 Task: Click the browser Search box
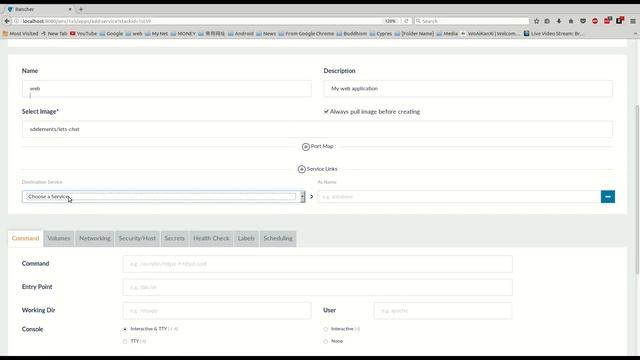[x=472, y=21]
